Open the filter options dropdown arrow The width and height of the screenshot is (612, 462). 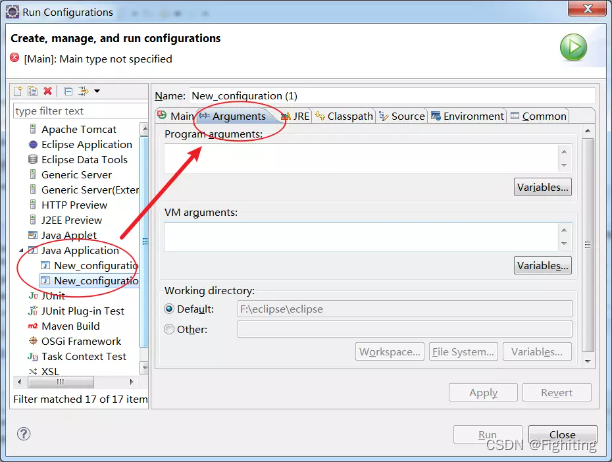(x=97, y=91)
